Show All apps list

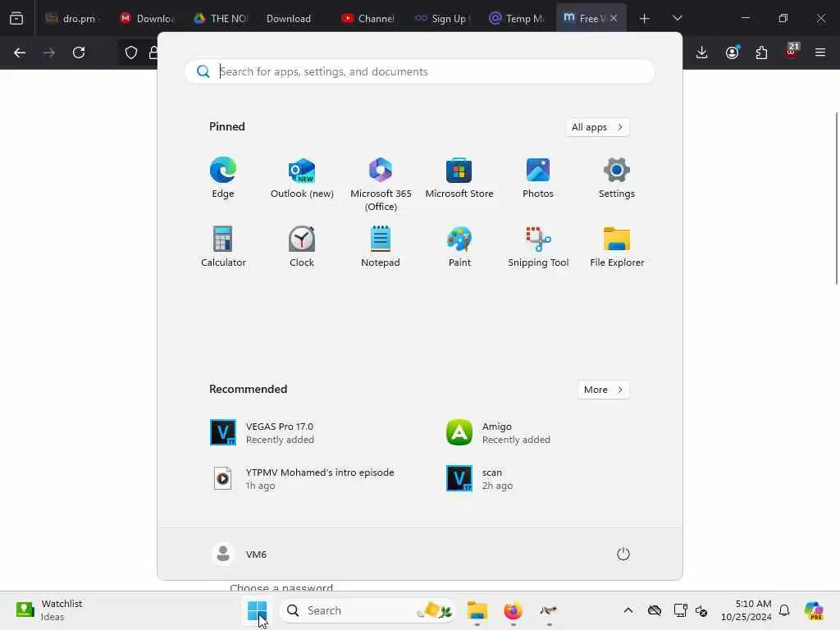(597, 127)
